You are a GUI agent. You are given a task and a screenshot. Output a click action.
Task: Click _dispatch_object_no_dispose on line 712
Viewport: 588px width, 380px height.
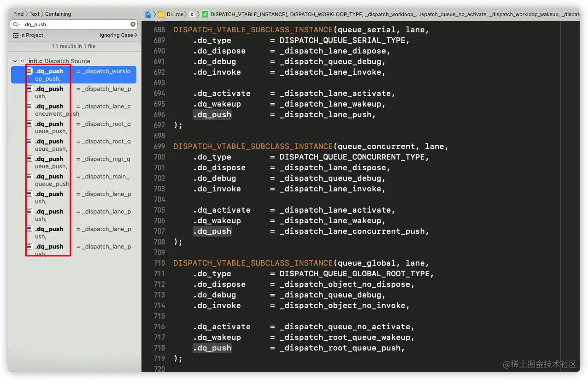345,285
